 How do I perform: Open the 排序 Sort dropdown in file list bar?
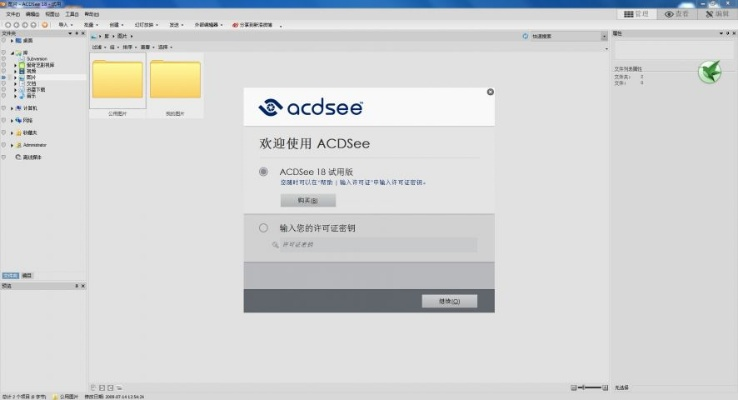[x=129, y=47]
